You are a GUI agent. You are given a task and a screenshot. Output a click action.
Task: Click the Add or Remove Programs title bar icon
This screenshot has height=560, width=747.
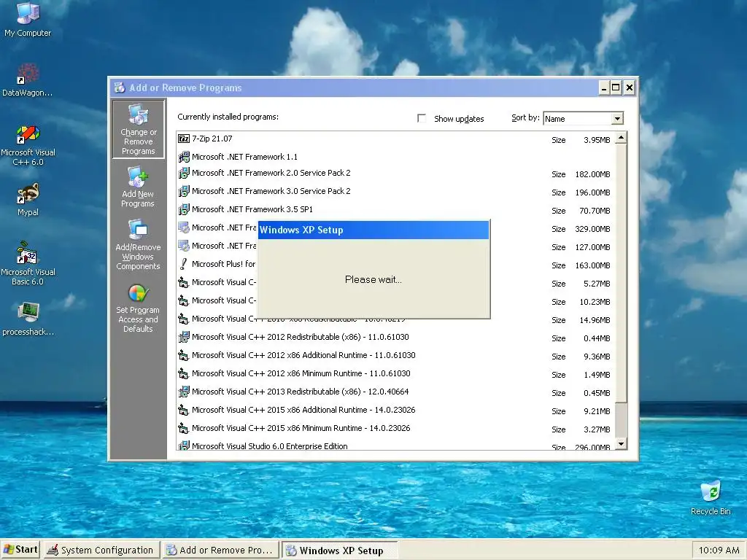120,87
